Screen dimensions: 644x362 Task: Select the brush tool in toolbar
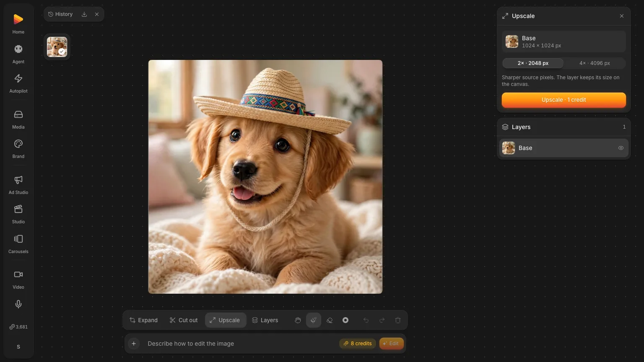[x=314, y=320]
